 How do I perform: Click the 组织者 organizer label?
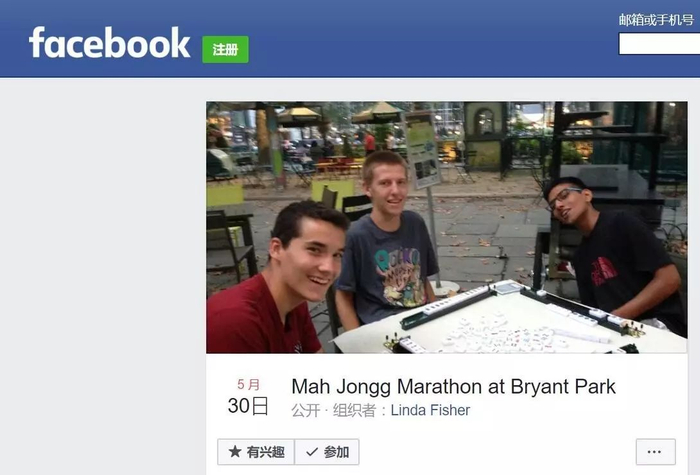point(354,410)
